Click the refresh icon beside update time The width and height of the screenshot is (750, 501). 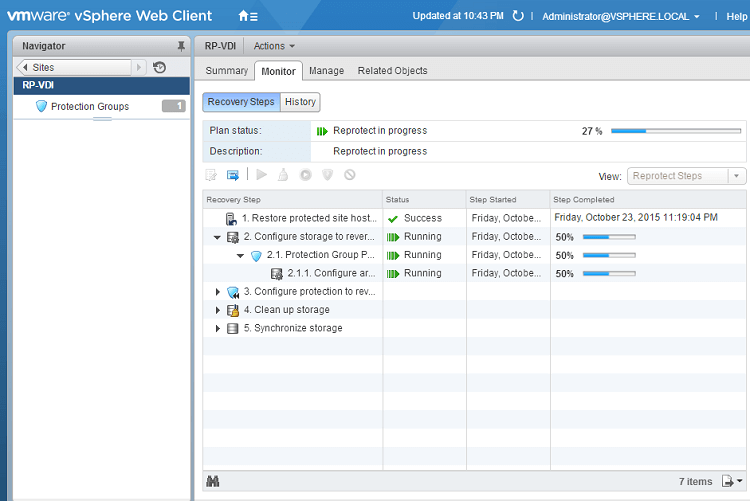pyautogui.click(x=517, y=16)
